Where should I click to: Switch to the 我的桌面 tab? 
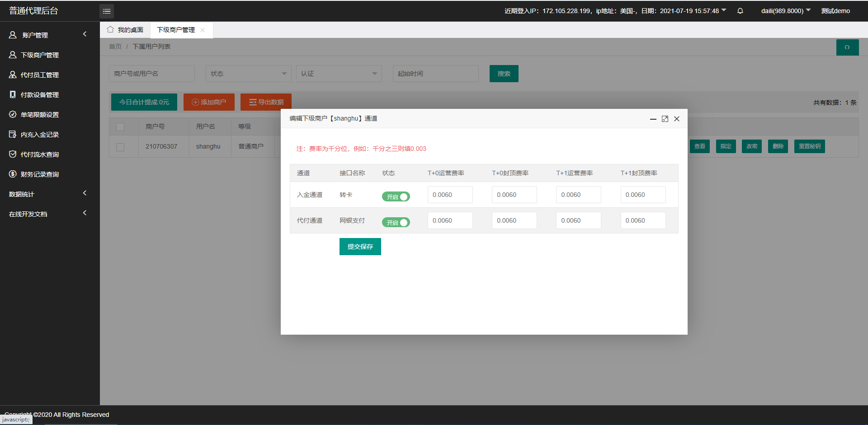coord(125,30)
